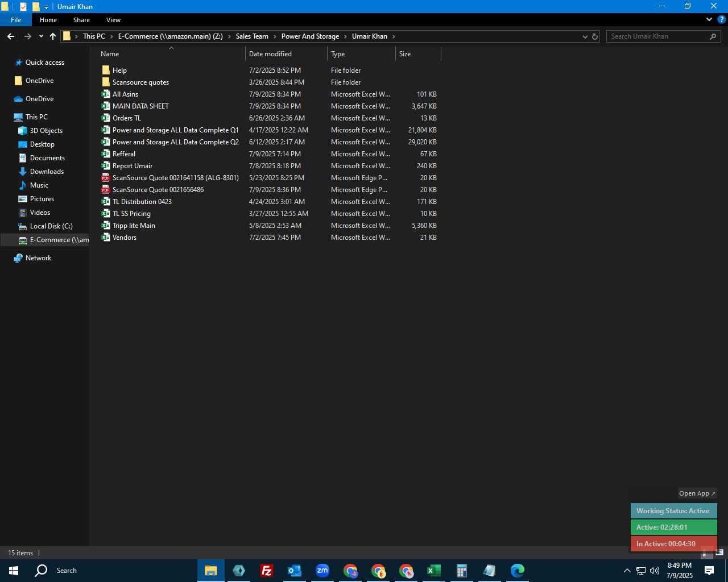Viewport: 728px width, 582px height.
Task: Click the breadcrumb chevron after This PC
Action: [111, 36]
